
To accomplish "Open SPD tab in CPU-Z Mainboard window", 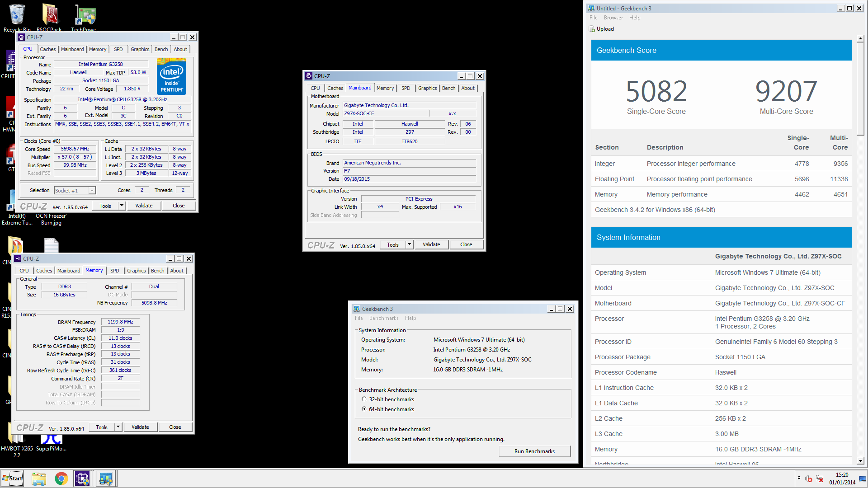I will [x=406, y=88].
